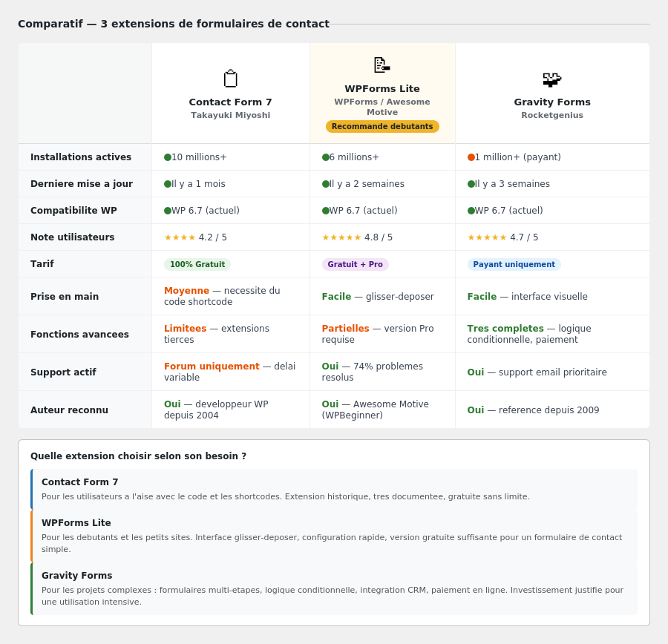Click the Moyenne — necessite du code shortcode cell
This screenshot has height=644, width=668.
click(x=231, y=297)
